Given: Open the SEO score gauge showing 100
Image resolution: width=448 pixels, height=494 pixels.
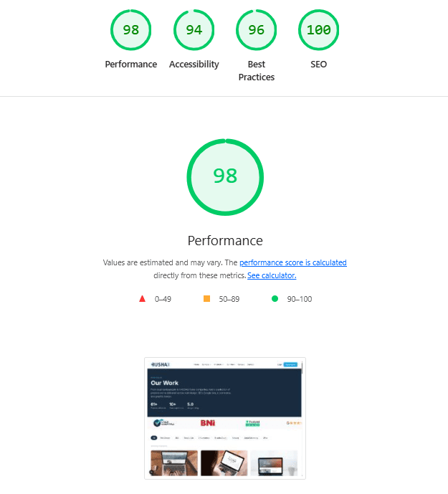Looking at the screenshot, I should 318,30.
